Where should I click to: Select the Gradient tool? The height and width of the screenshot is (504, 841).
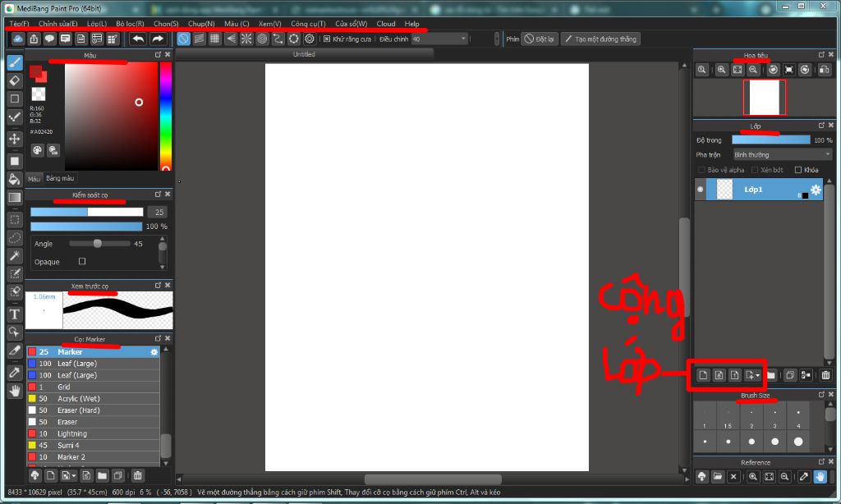click(x=15, y=197)
